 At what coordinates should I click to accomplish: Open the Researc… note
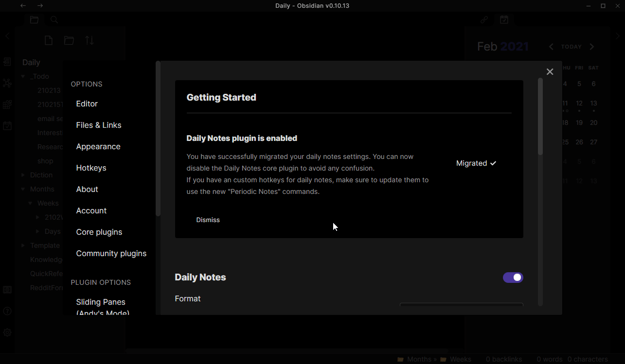(x=50, y=147)
